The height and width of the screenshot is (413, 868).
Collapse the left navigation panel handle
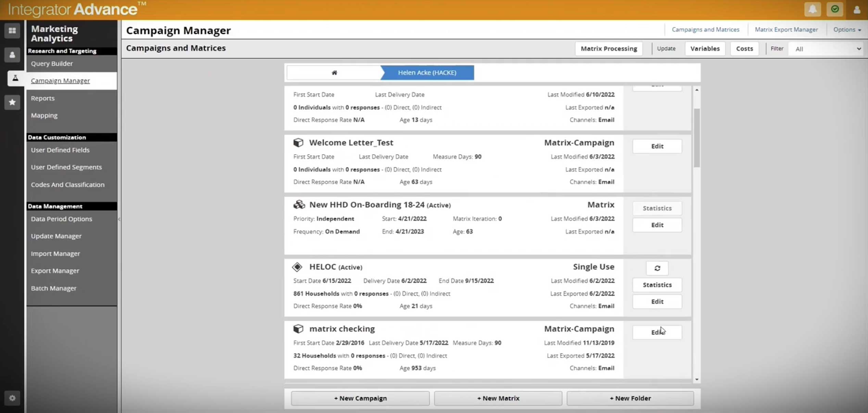[x=119, y=219]
